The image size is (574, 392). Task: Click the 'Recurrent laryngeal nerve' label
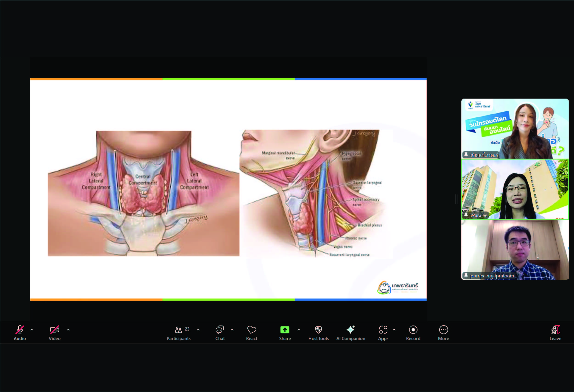[x=350, y=255]
